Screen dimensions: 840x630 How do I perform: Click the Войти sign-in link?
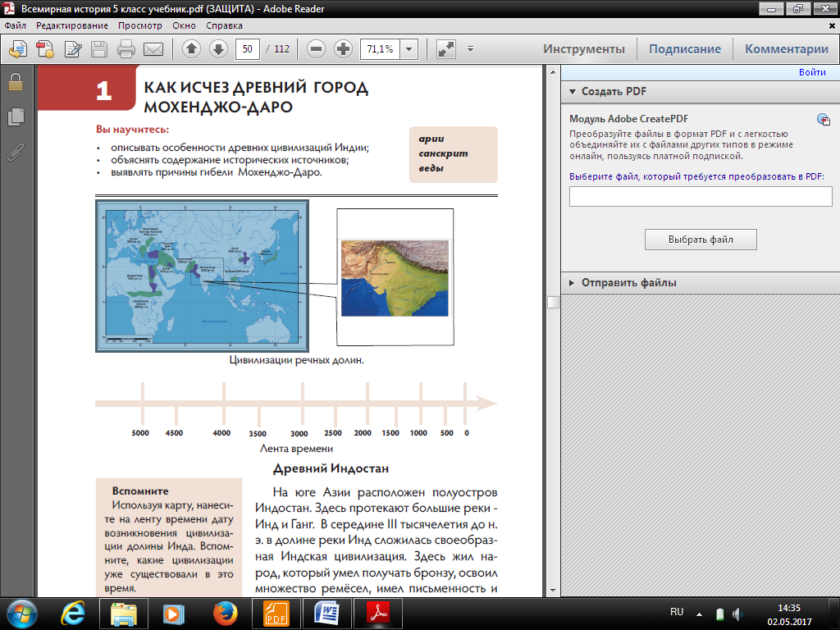tap(811, 72)
